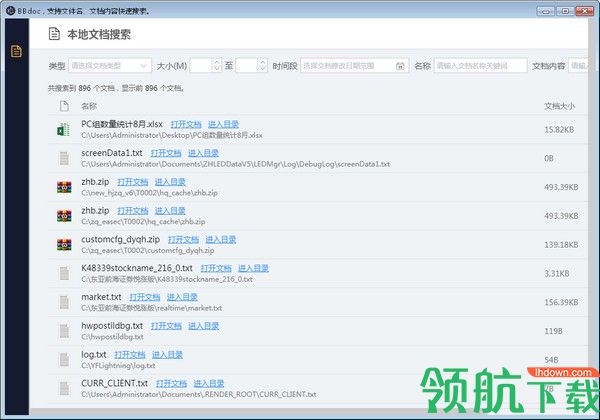Go to folder of customcfg_dyqh.zip
The image size is (600, 420).
pyautogui.click(x=221, y=239)
